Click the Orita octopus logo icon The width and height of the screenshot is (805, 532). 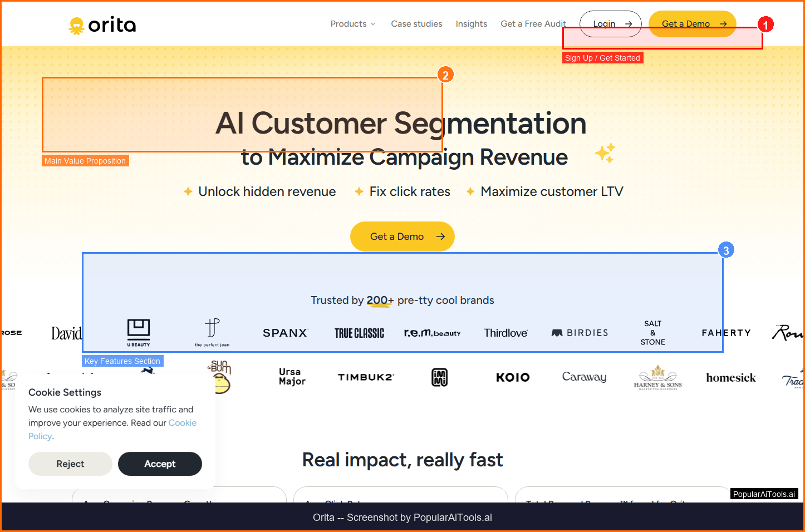point(76,26)
